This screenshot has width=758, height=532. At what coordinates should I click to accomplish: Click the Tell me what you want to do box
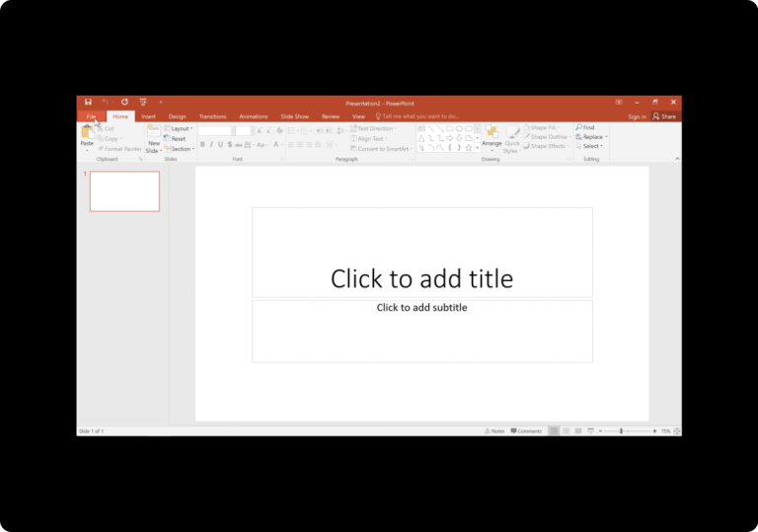pos(417,116)
